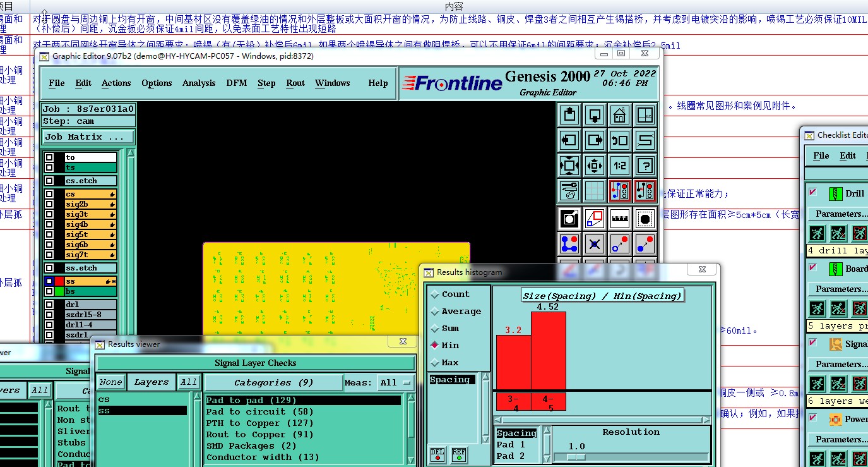Select layer ss in Results viewer list
The height and width of the screenshot is (467, 868).
[x=142, y=411]
